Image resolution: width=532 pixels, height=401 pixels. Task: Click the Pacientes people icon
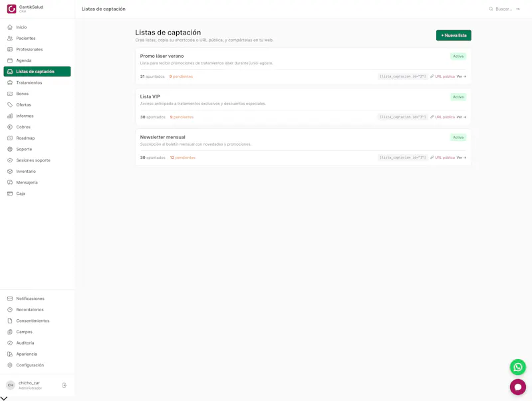point(10,39)
